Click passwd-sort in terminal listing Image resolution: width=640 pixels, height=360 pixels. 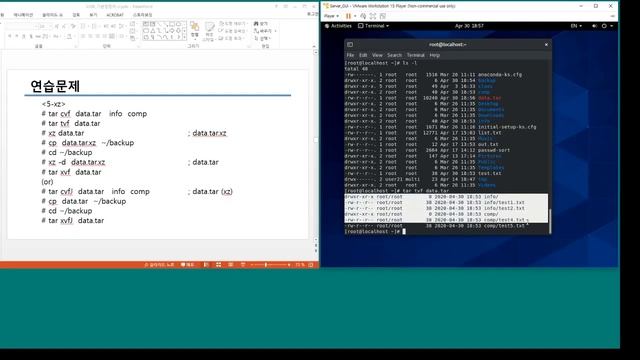click(493, 150)
